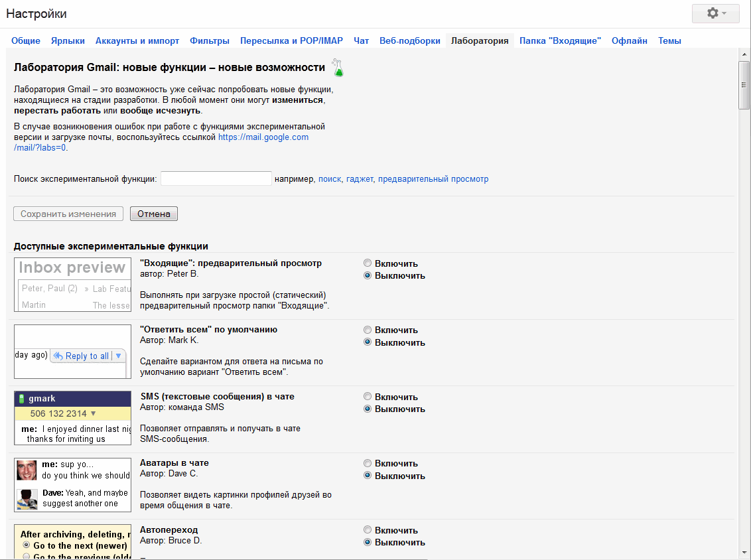The width and height of the screenshot is (751, 560).
Task: Click the гаджет example link
Action: pyautogui.click(x=360, y=179)
